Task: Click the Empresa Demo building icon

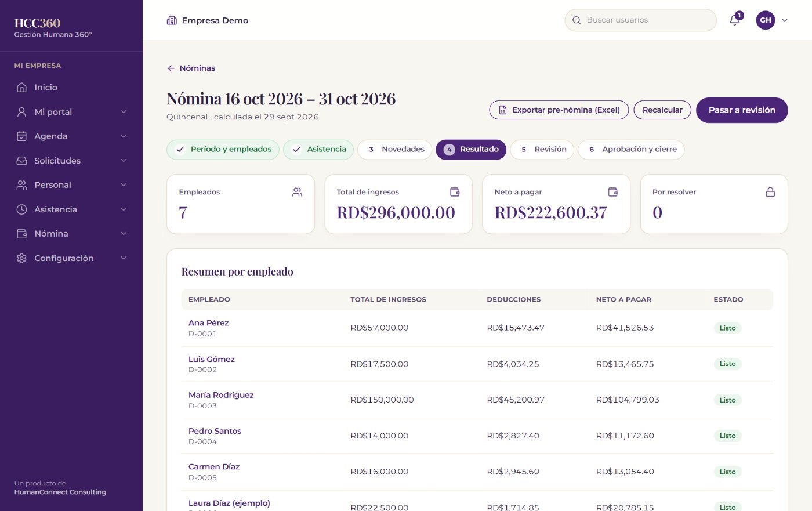Action: tap(172, 20)
